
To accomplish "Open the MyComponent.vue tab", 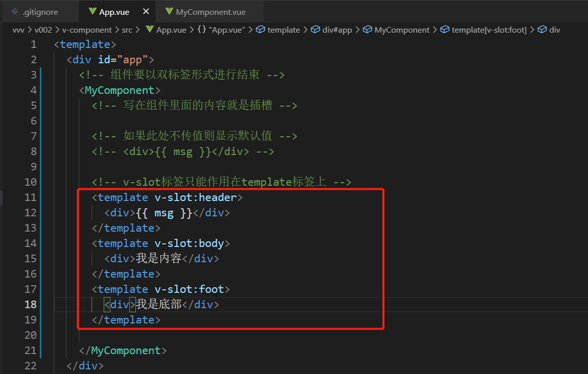I will pyautogui.click(x=208, y=12).
